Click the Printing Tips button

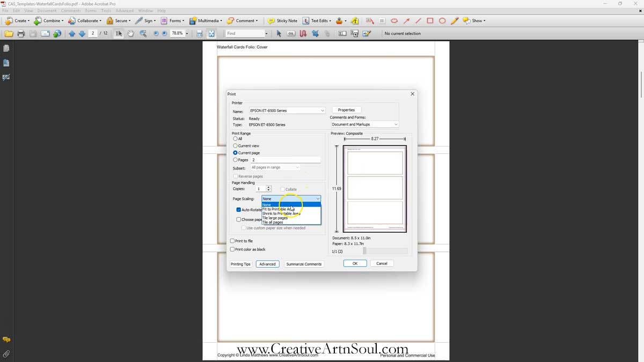(x=240, y=264)
